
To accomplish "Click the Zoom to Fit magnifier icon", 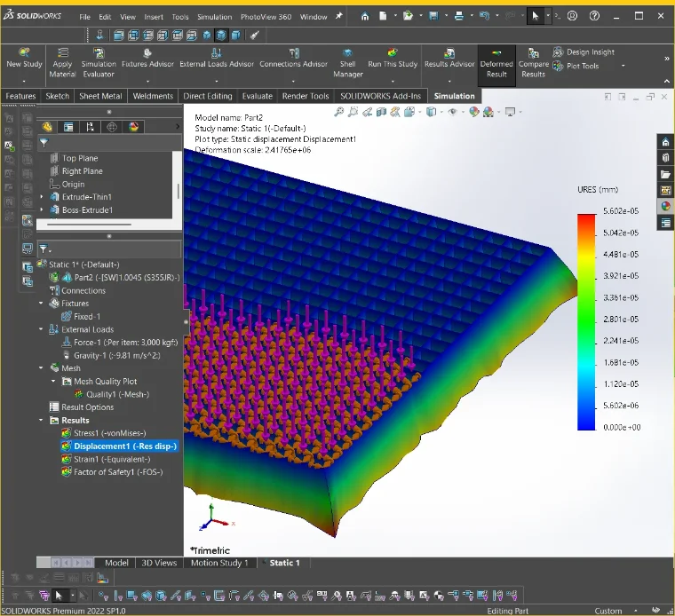I will point(339,112).
